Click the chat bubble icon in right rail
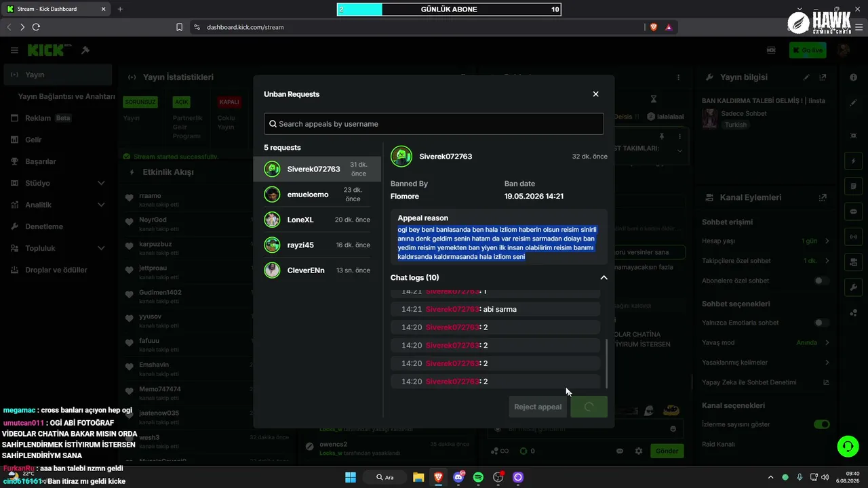The width and height of the screenshot is (868, 488). 854,211
